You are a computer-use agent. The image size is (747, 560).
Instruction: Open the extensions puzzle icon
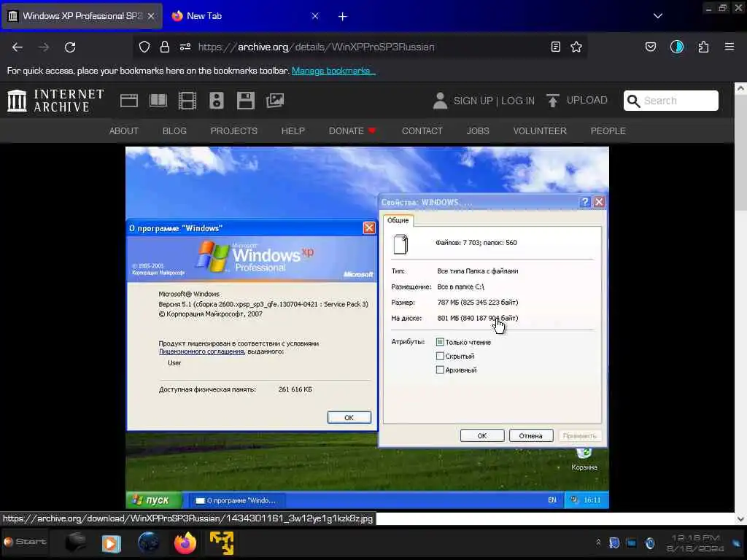[703, 47]
